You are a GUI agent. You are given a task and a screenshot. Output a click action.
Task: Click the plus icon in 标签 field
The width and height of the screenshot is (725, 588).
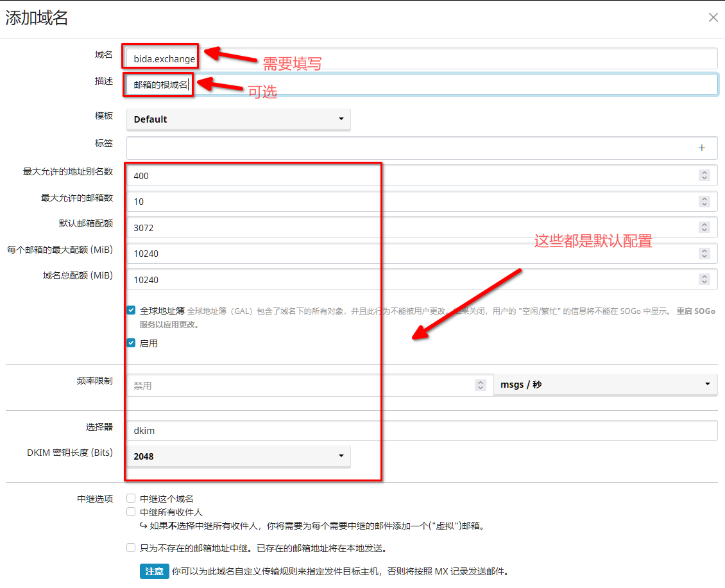(x=701, y=148)
